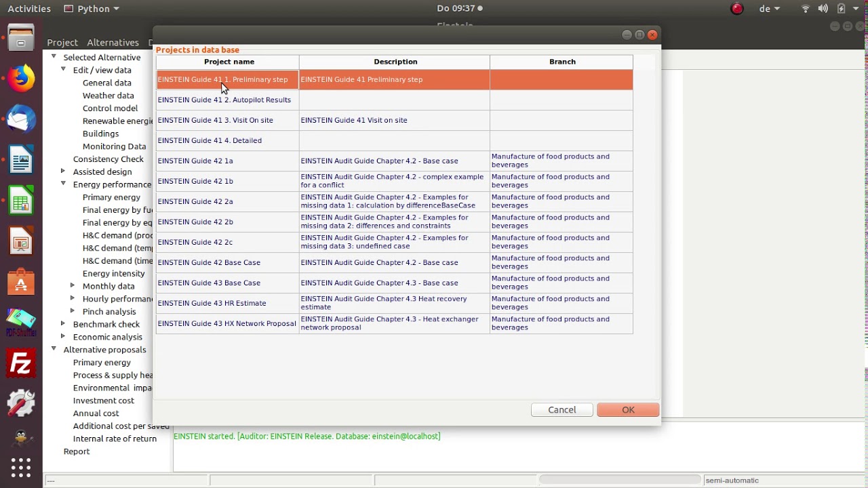Click the red recording indicator in top bar
The image size is (868, 488).
[x=737, y=9]
